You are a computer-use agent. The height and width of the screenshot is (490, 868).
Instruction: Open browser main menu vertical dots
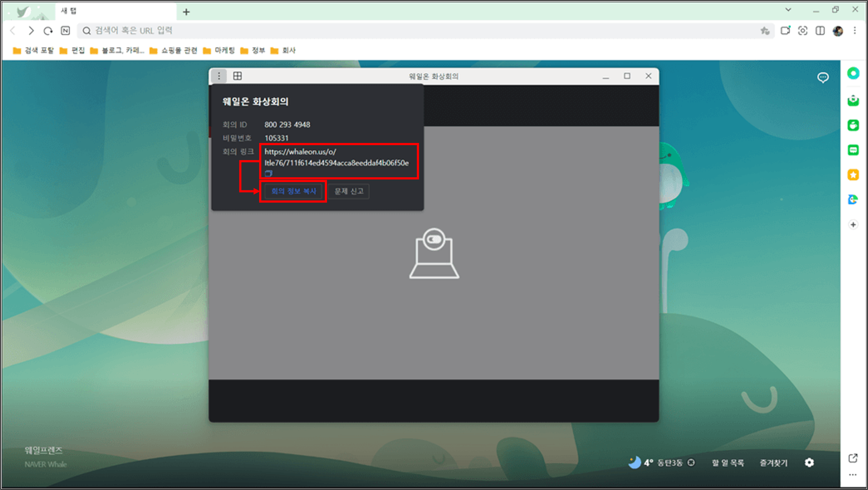coord(855,31)
